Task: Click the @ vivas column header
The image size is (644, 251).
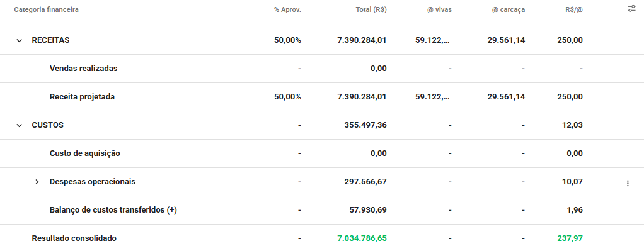Action: pos(439,10)
